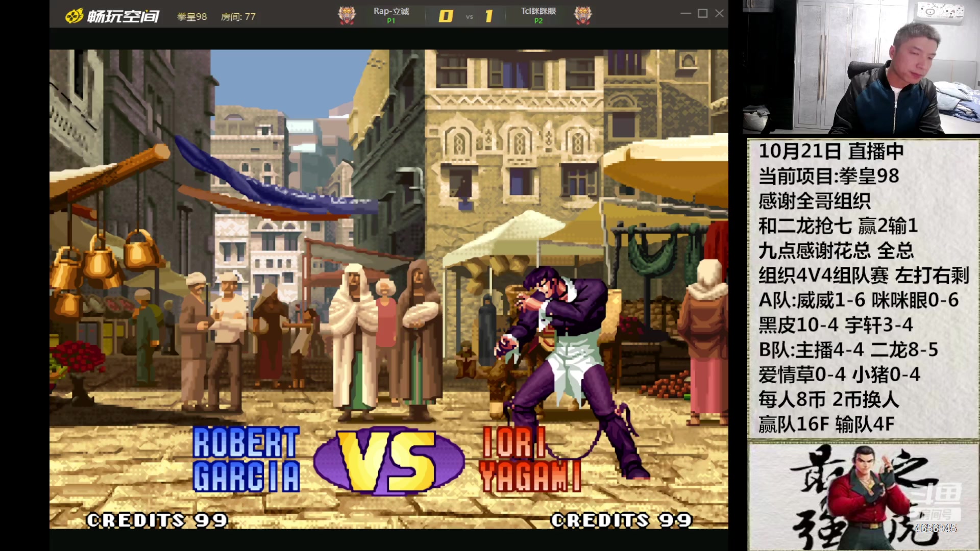The height and width of the screenshot is (551, 980).
Task: Click the P2 player avatar icon
Action: point(583,15)
